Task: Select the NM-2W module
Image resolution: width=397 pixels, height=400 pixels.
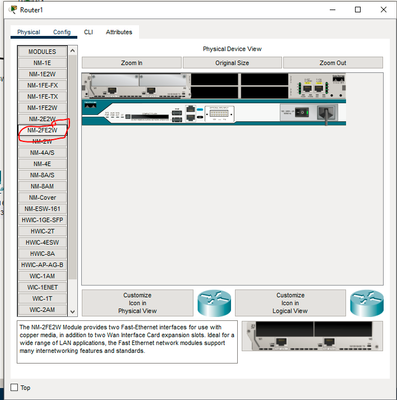Action: coord(42,141)
